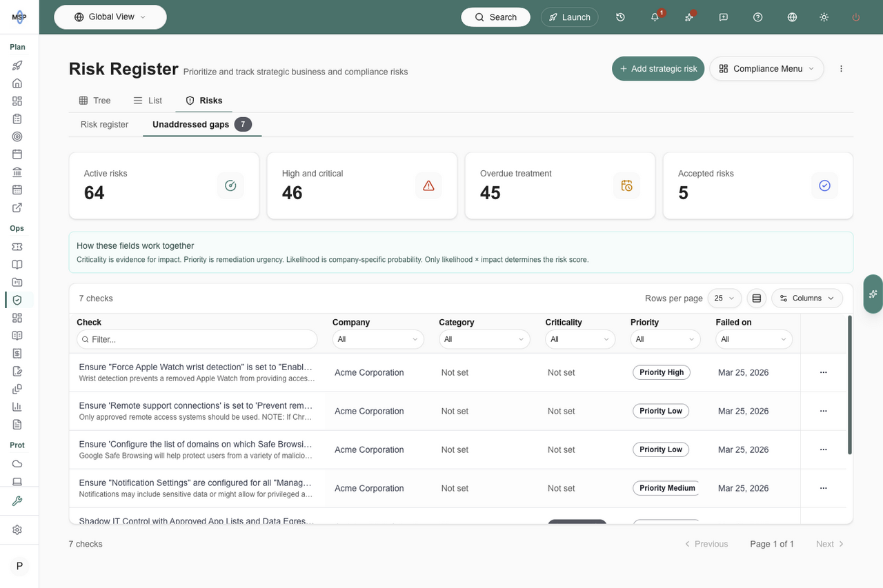Click the ticket icon under Ops
The image size is (883, 588).
click(17, 247)
